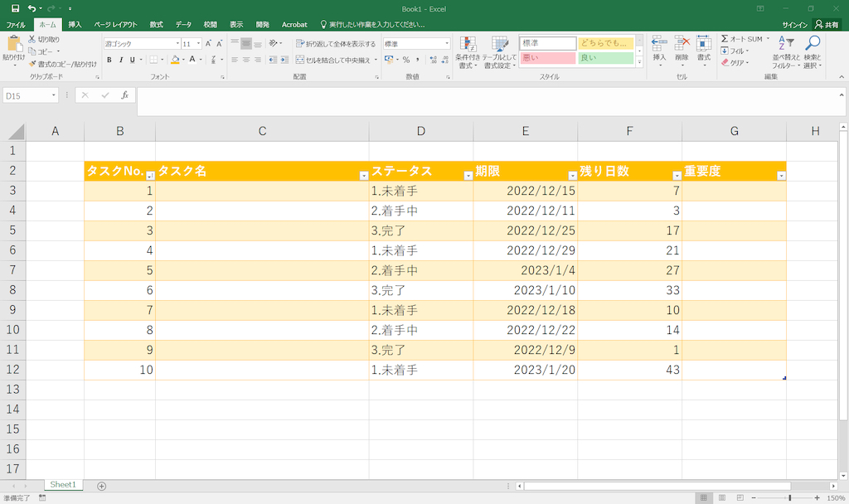Viewport: 849px width, 504px height.
Task: Toggle Bold formatting
Action: (x=109, y=60)
